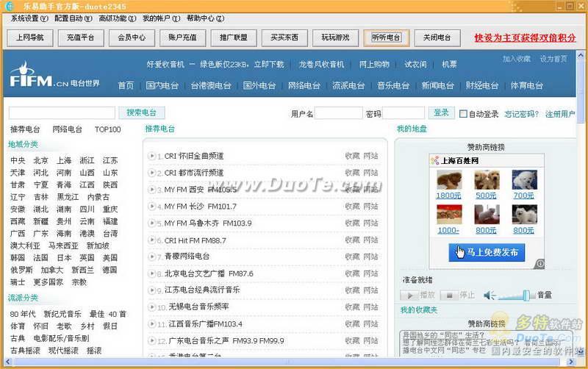
Task: Play MY FM 西安 FM105.5 icon
Action: 152,190
